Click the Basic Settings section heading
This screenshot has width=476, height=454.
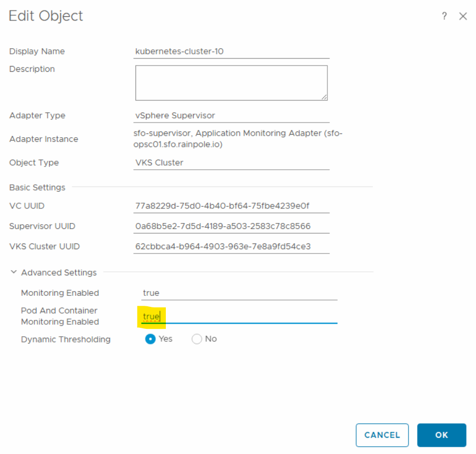pyautogui.click(x=37, y=187)
